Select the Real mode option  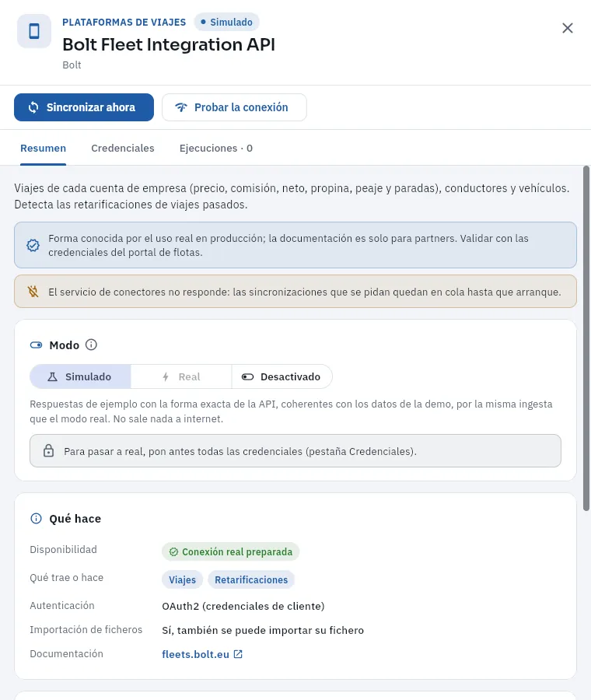coord(181,376)
